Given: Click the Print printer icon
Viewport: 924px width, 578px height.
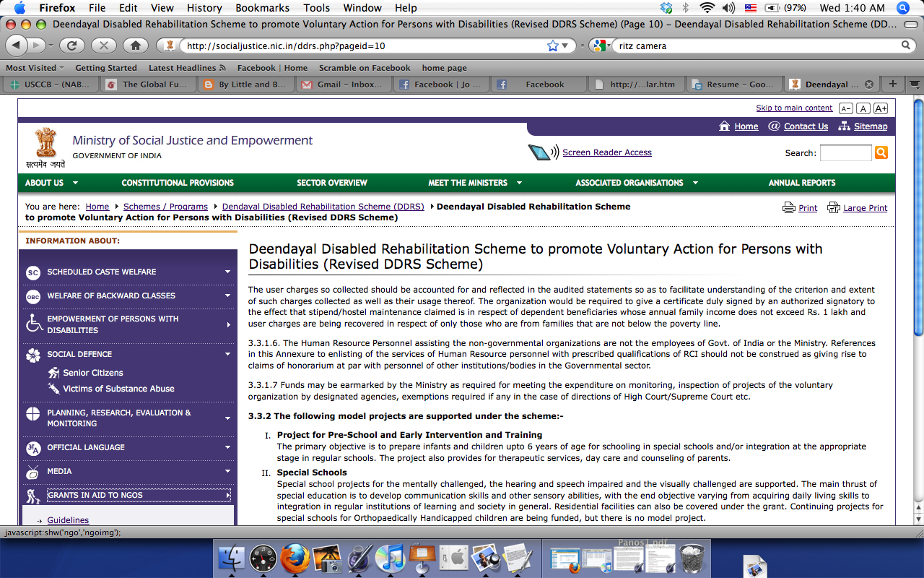Looking at the screenshot, I should (x=789, y=208).
